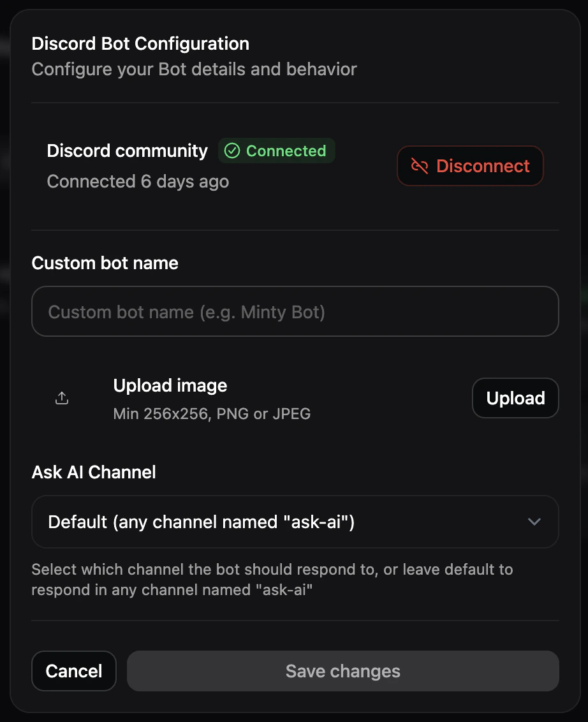Screen dimensions: 588x722
Task: Click the Ask AI Channel section label
Action: pyautogui.click(x=94, y=472)
